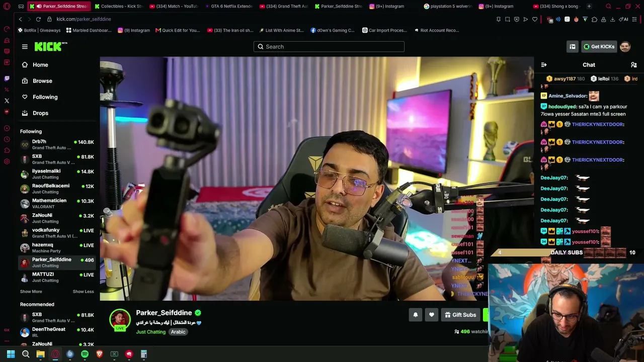
Task: Open Calculator from the taskbar
Action: tap(144, 354)
